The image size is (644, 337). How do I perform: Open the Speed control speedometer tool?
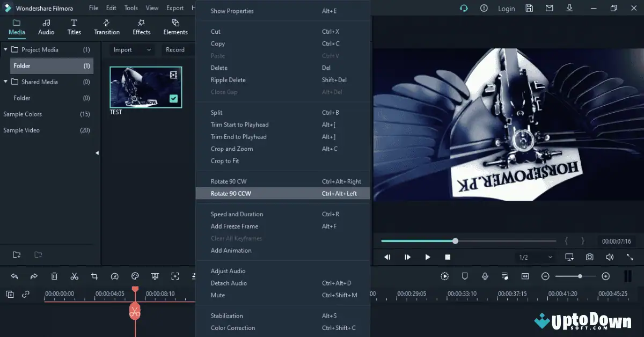pyautogui.click(x=115, y=276)
